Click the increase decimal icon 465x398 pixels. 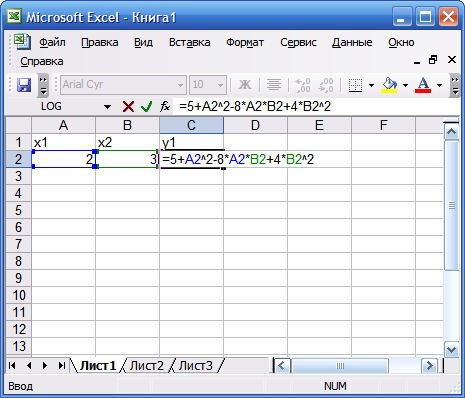click(x=303, y=85)
